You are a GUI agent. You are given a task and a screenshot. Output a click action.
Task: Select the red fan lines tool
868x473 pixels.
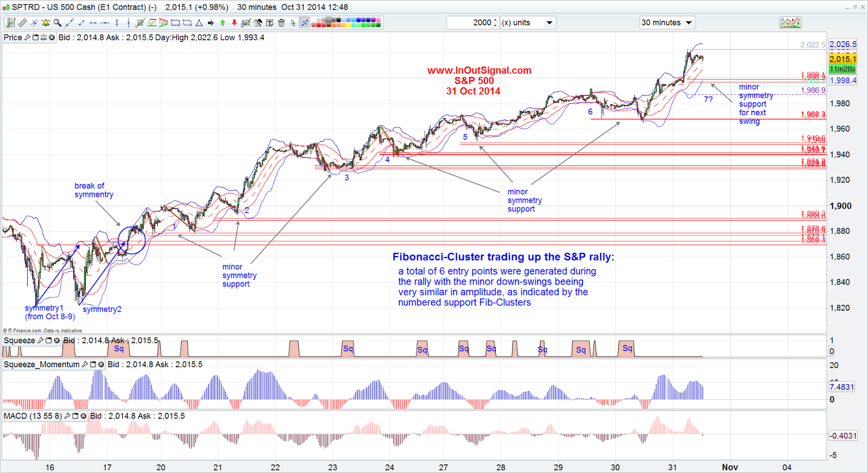click(x=163, y=23)
